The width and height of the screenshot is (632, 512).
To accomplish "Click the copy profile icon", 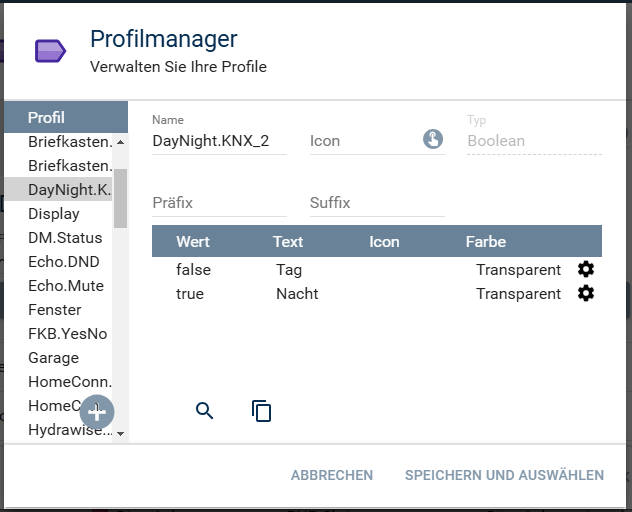I will pos(262,410).
